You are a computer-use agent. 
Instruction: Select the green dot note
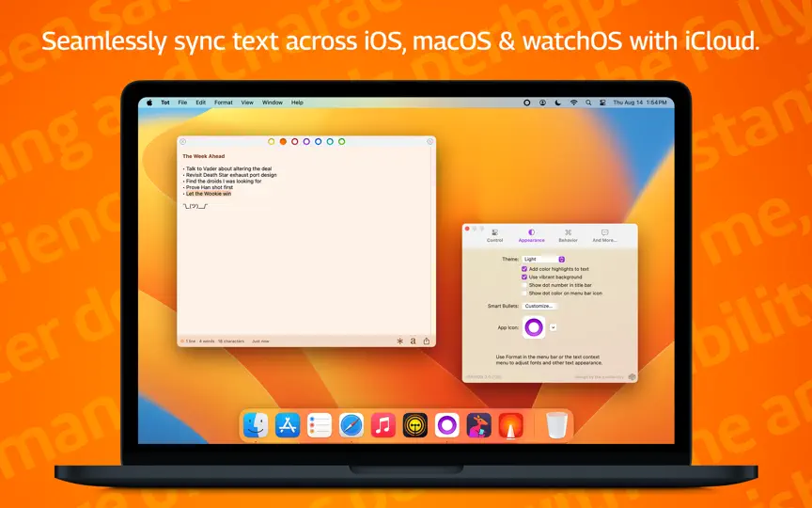click(342, 141)
